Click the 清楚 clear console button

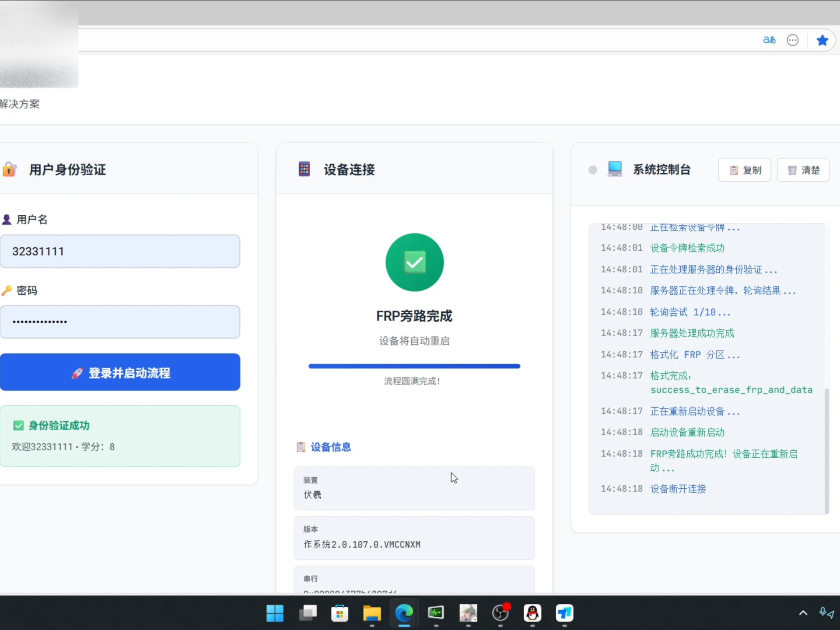tap(803, 170)
